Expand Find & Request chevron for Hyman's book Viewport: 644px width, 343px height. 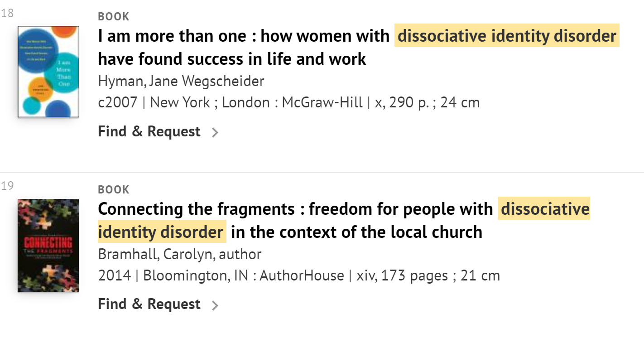point(215,132)
